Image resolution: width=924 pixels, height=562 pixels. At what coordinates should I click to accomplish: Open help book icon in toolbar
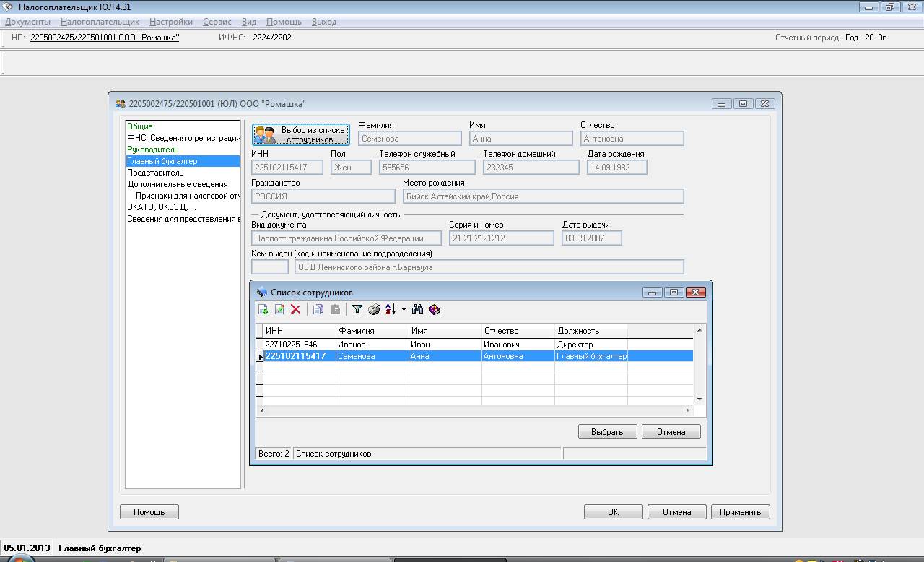[434, 309]
